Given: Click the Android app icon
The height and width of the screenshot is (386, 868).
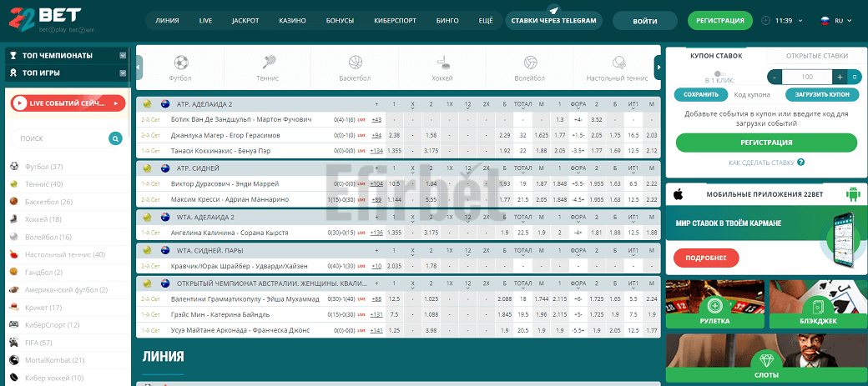Looking at the screenshot, I should pyautogui.click(x=852, y=194).
